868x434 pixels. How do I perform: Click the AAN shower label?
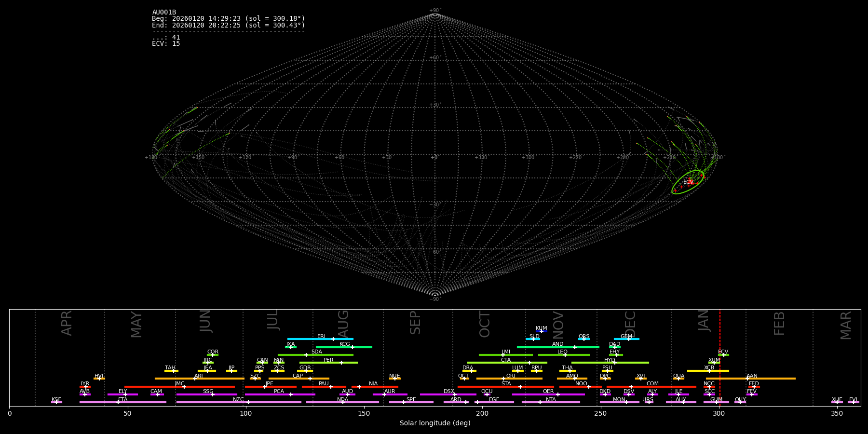[x=752, y=376]
